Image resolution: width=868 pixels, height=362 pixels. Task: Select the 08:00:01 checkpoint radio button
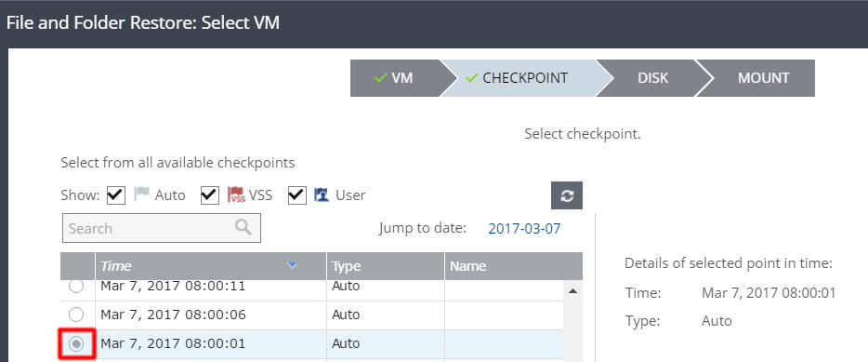(x=76, y=343)
